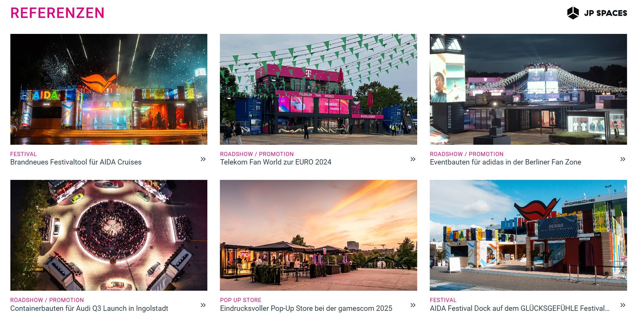This screenshot has width=644, height=324.
Task: Click the arrow icon next to gamescom Pop-Up Store
Action: pyautogui.click(x=413, y=305)
